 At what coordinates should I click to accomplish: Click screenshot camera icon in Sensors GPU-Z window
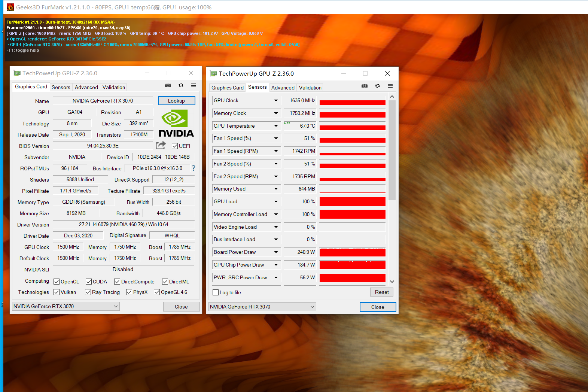click(x=365, y=86)
